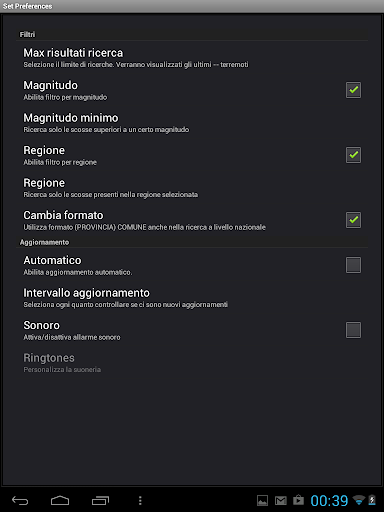Tap the battery charging status icon
The width and height of the screenshot is (384, 512).
click(x=372, y=500)
